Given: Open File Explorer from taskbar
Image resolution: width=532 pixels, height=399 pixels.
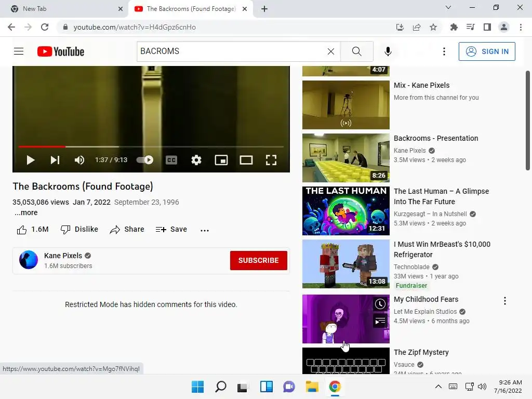Looking at the screenshot, I should coord(312,387).
